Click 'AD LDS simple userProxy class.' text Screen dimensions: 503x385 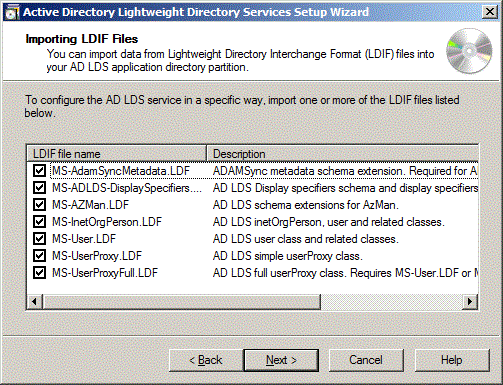(288, 256)
